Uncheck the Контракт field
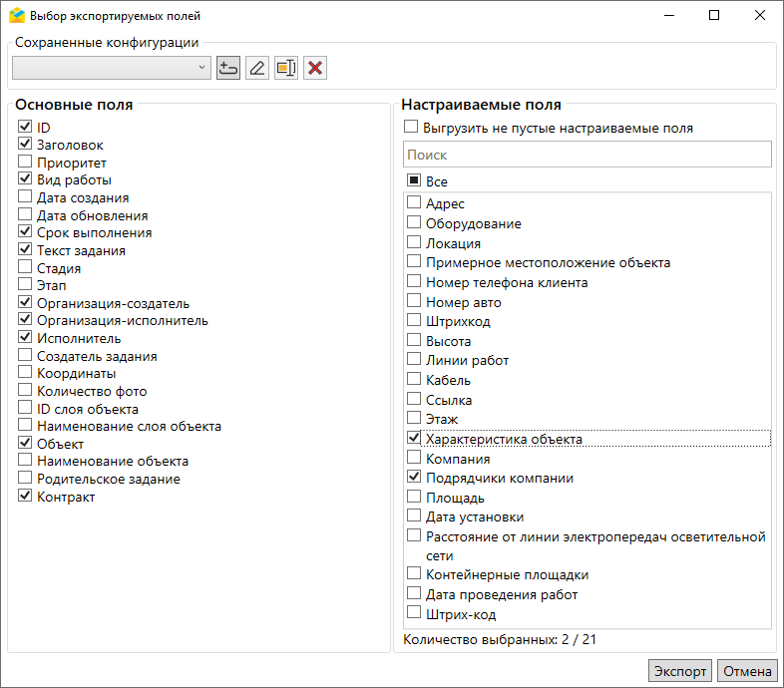Screen dimensions: 784x688 [x=25, y=497]
